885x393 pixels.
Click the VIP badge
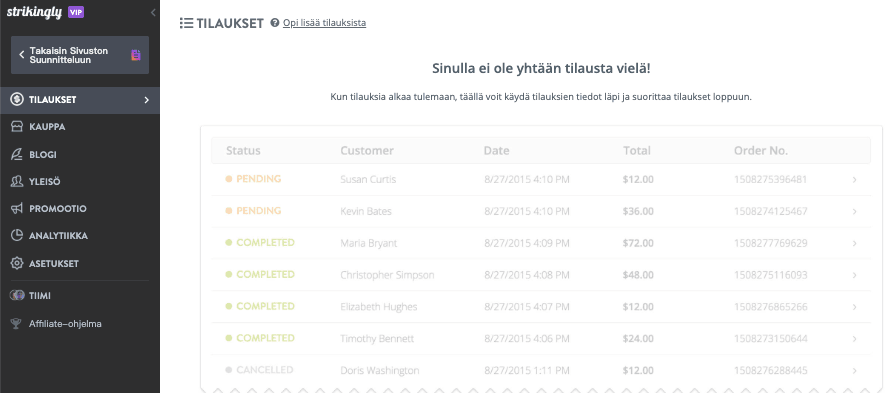(x=76, y=12)
